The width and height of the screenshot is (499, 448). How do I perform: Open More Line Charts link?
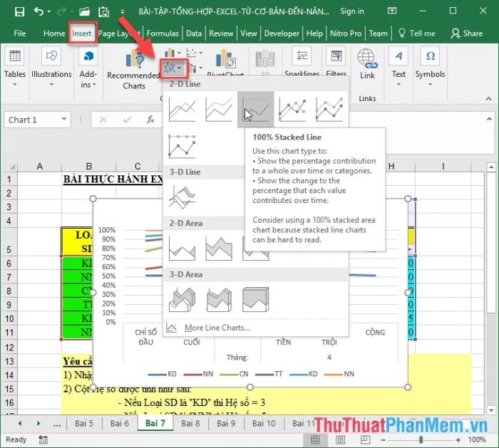(217, 328)
